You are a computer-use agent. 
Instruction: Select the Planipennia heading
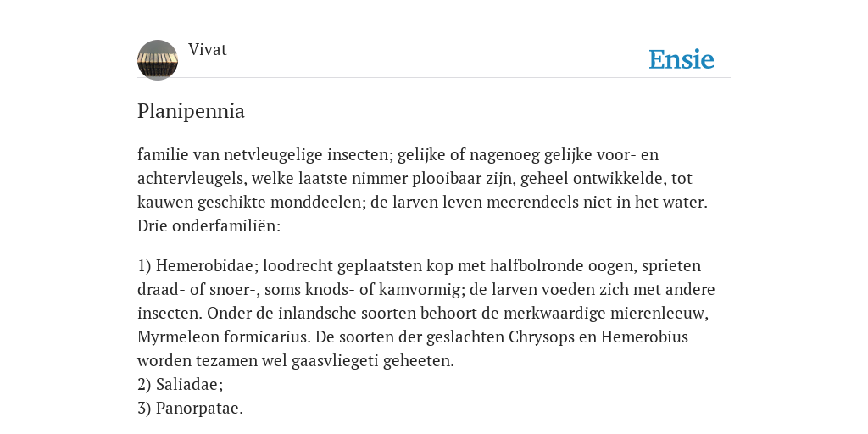pyautogui.click(x=191, y=111)
